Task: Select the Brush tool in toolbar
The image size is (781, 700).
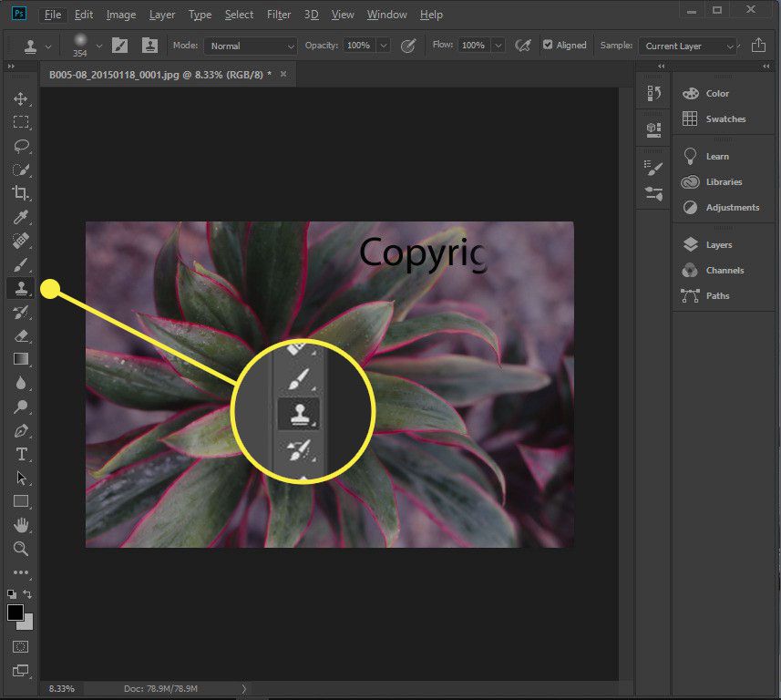Action: 20,264
